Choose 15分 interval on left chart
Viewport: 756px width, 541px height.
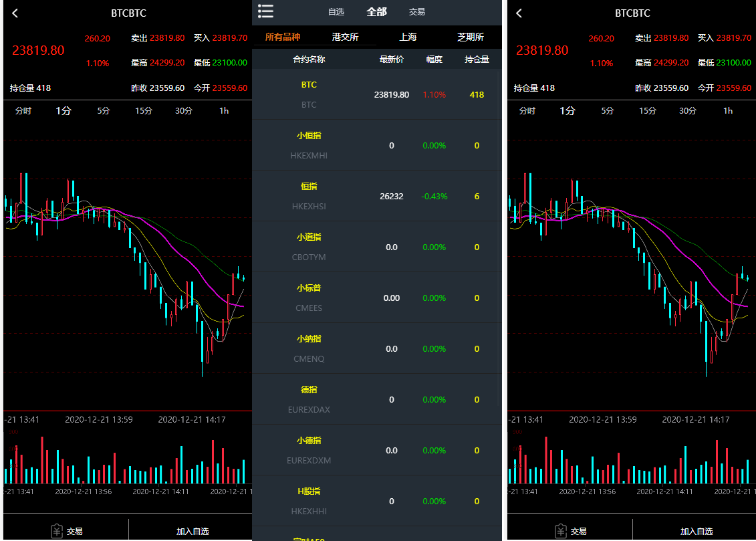click(144, 111)
